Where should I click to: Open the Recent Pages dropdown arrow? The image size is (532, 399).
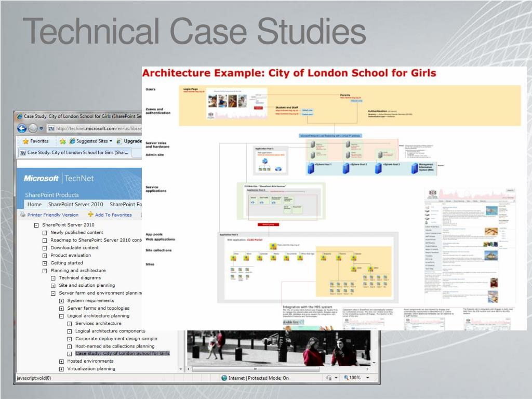[41, 129]
